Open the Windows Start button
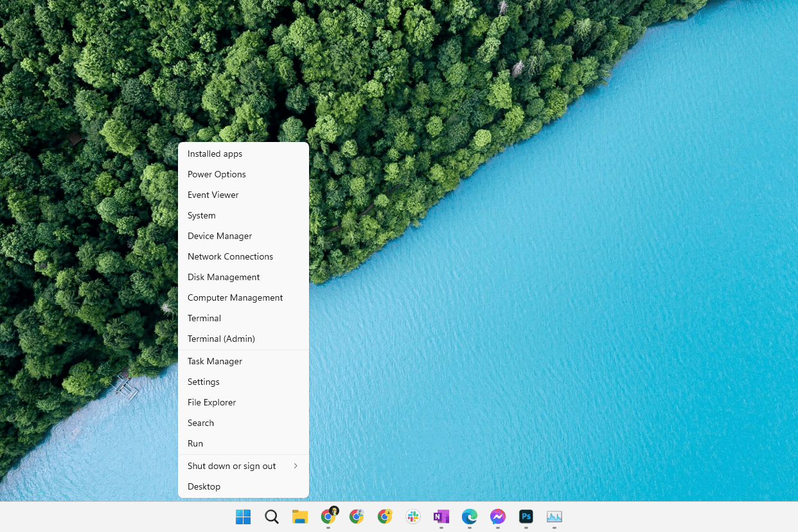 click(243, 517)
